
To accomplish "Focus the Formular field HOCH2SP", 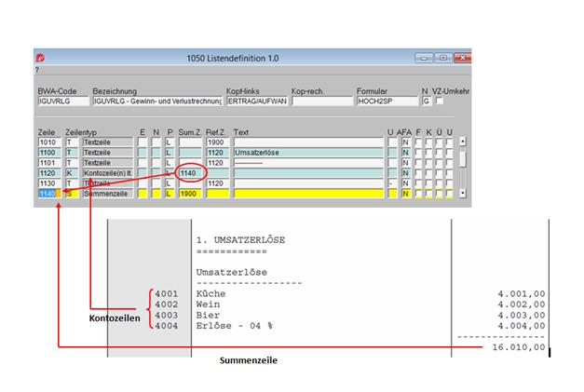I will (x=387, y=101).
